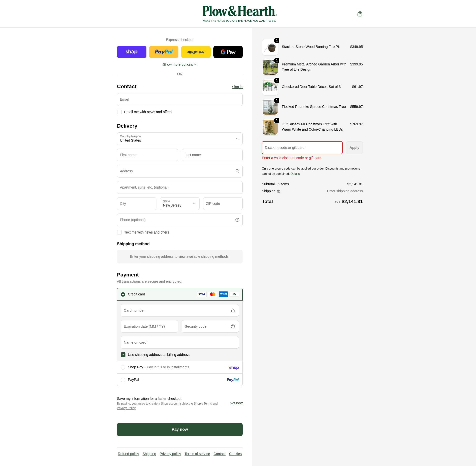Check Email me with news and offers
This screenshot has width=476, height=466.
[119, 112]
